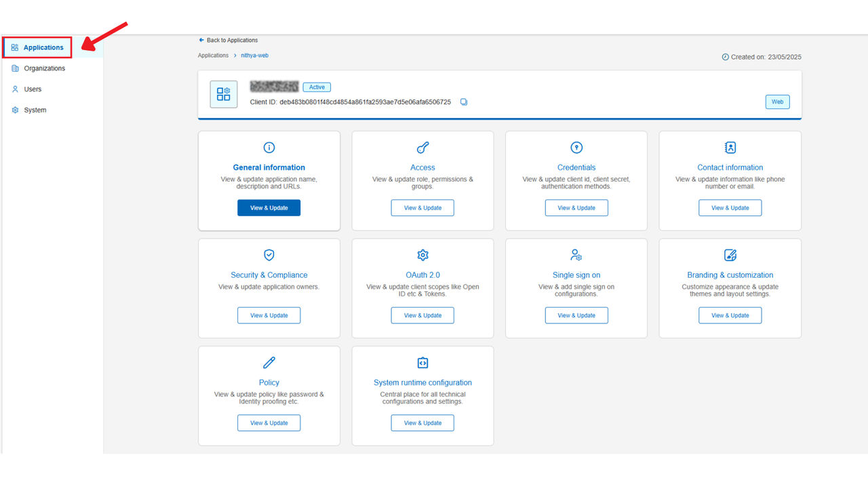Click the Credentials keyhole icon
The height and width of the screenshot is (488, 868).
click(576, 147)
